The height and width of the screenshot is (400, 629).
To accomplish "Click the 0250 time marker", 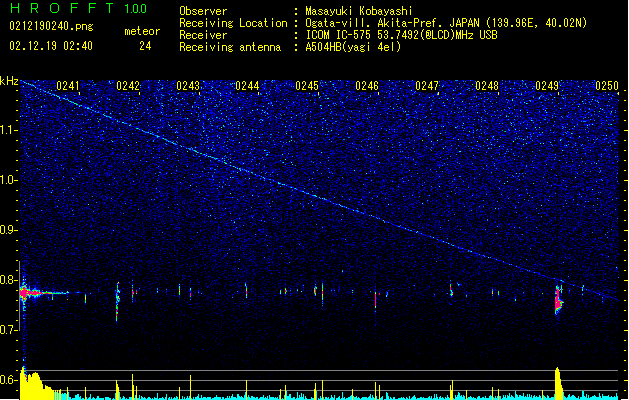I will click(x=607, y=85).
